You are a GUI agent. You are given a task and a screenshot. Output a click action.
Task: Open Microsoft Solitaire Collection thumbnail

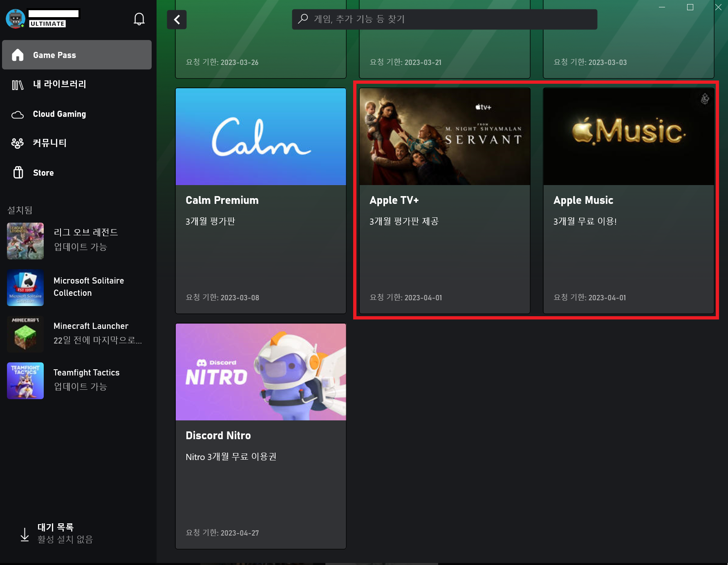pyautogui.click(x=25, y=288)
